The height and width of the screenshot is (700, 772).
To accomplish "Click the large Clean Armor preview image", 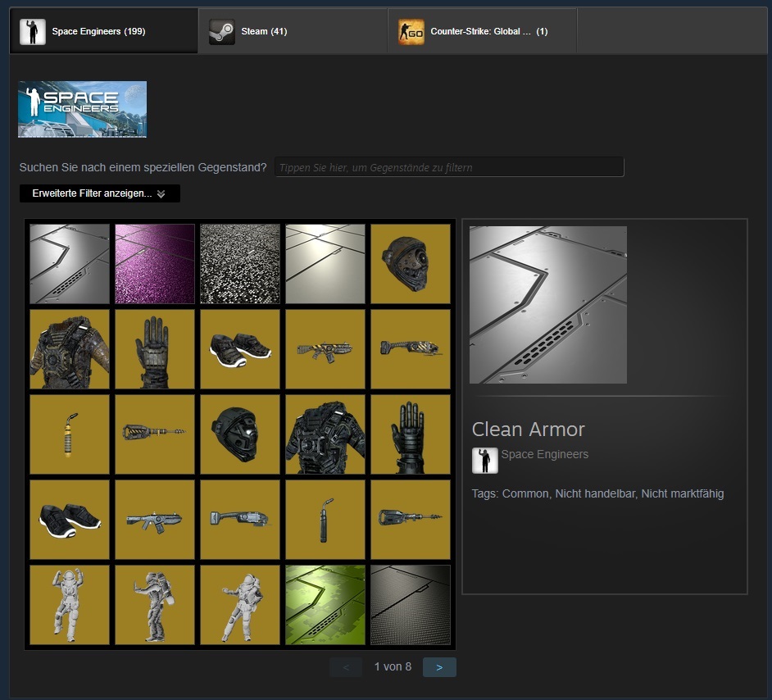I will 548,305.
